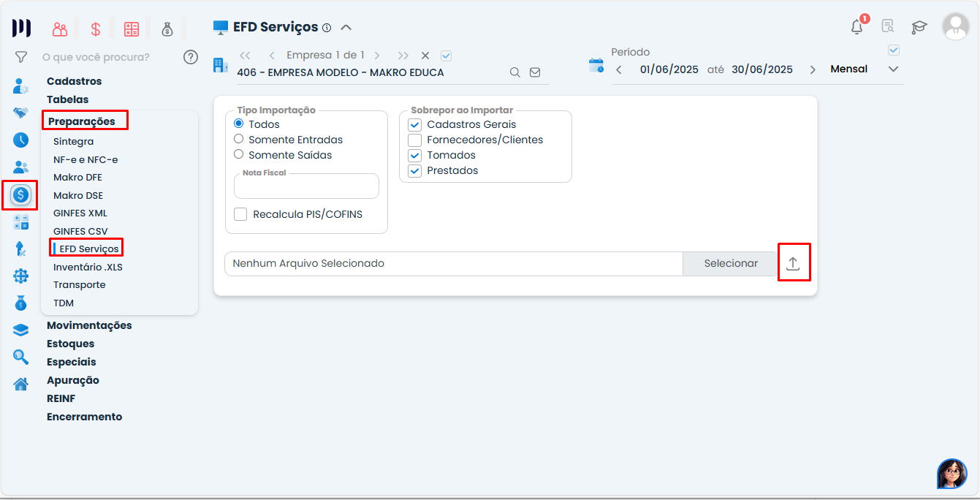Click the company search magnifier icon
The image size is (980, 500).
[x=514, y=72]
